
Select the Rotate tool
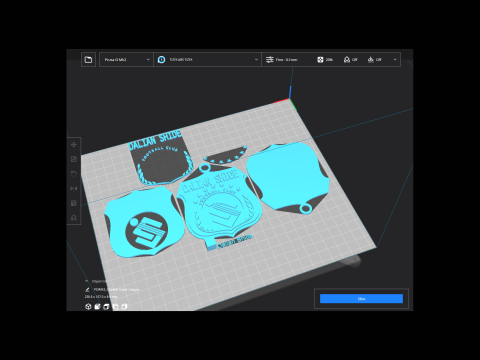74,174
